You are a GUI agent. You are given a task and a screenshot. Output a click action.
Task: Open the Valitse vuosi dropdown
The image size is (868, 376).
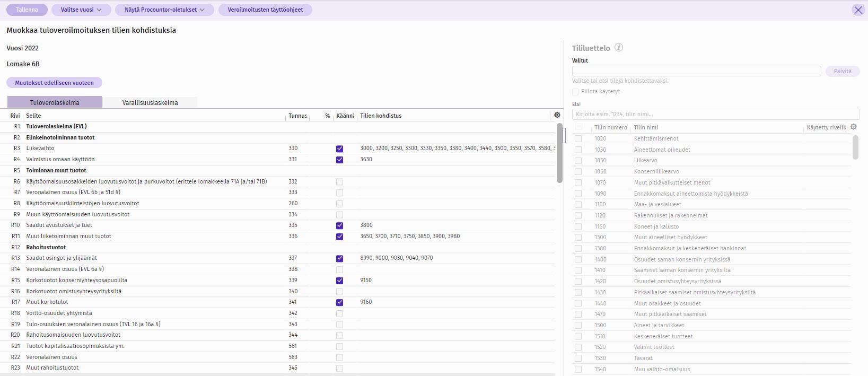tap(81, 10)
